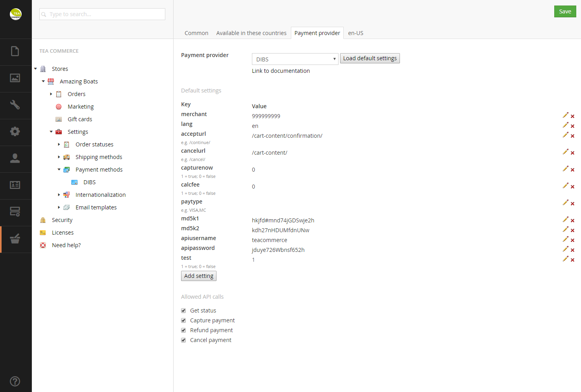Uncheck the Capture payment checkbox
581x392 pixels.
183,320
